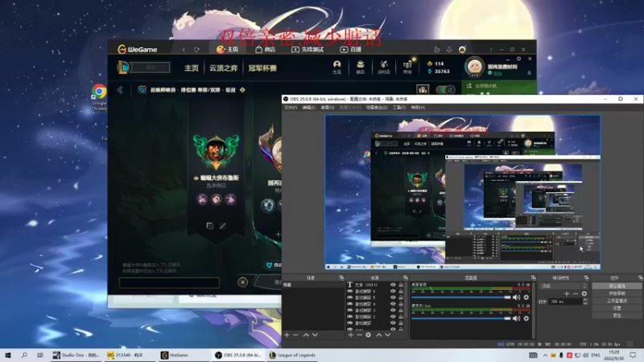Open the LoL collection icon
The height and width of the screenshot is (362, 644).
click(360, 68)
